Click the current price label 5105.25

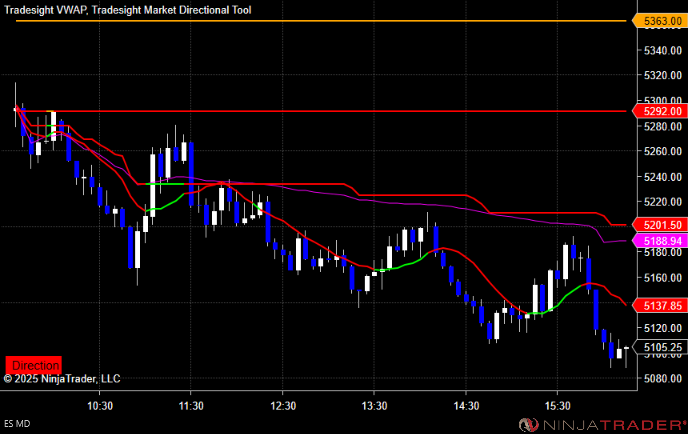click(659, 347)
